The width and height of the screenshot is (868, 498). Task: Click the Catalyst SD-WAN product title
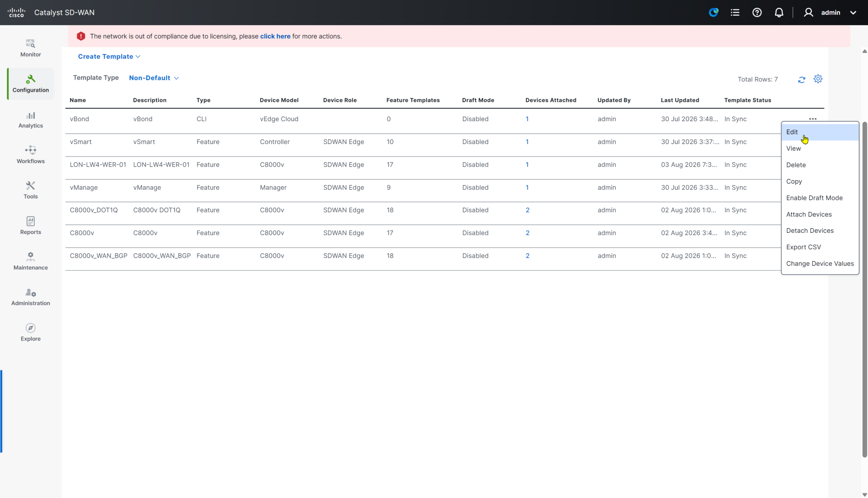pos(64,13)
